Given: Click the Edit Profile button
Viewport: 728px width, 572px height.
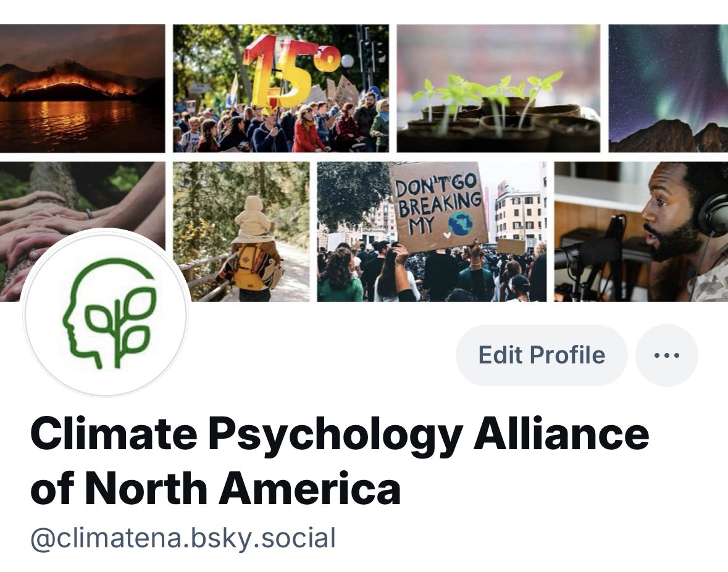Looking at the screenshot, I should [x=542, y=355].
